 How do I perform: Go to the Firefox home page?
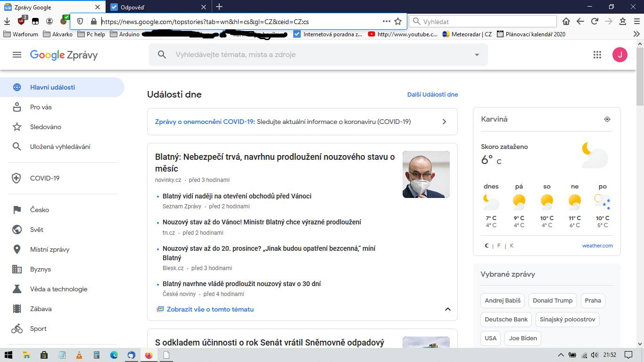pyautogui.click(x=566, y=21)
